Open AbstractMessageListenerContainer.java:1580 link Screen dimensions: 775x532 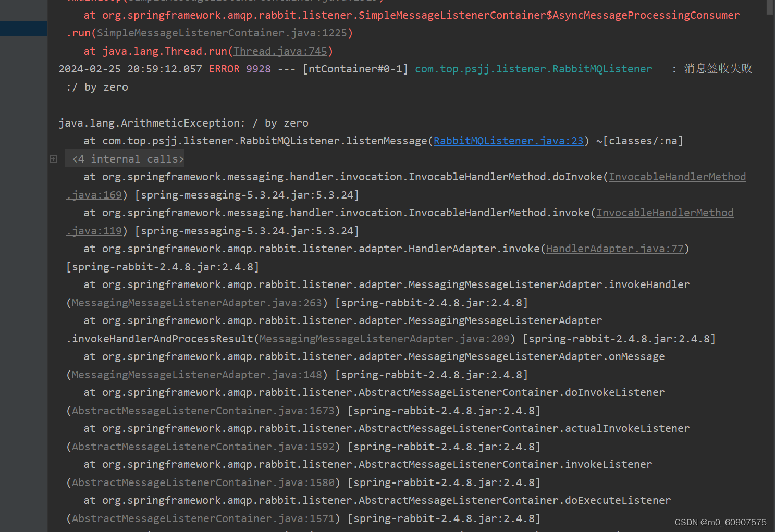point(203,482)
